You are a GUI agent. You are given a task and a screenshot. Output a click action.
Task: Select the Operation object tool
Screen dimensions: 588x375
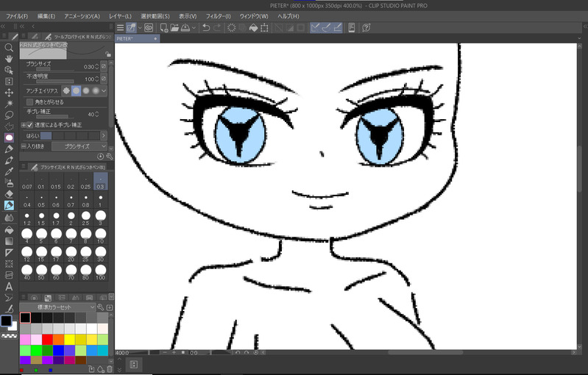9,70
